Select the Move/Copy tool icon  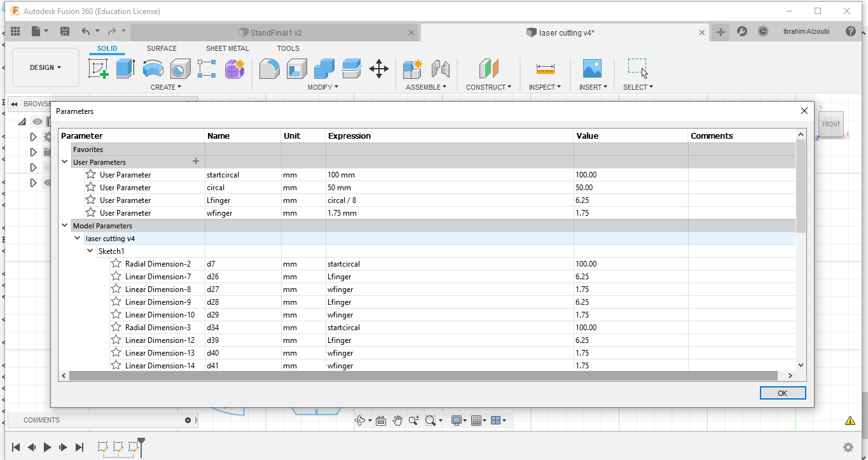tap(379, 68)
